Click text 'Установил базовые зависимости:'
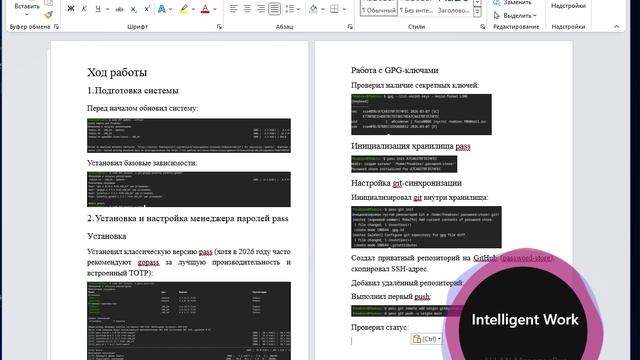Image resolution: width=640 pixels, height=360 pixels. click(x=142, y=163)
